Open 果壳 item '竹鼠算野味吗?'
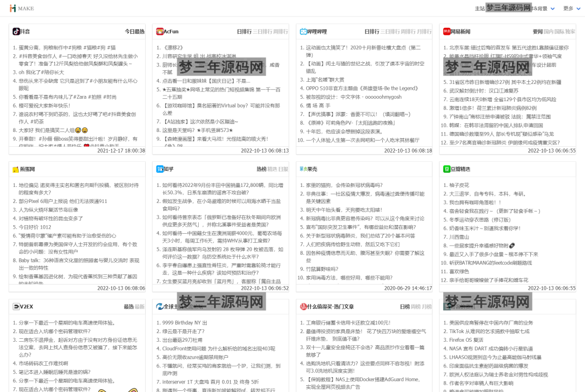 322,269
